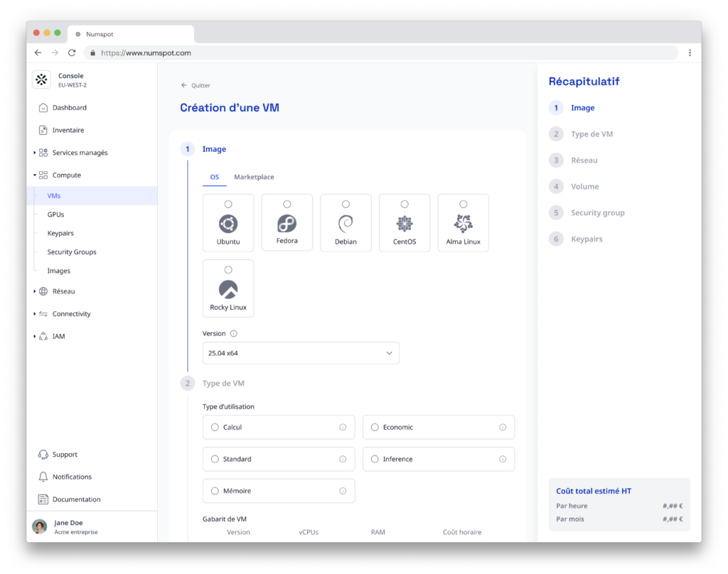The height and width of the screenshot is (574, 728).
Task: Click the Documentation icon in sidebar
Action: click(x=43, y=499)
